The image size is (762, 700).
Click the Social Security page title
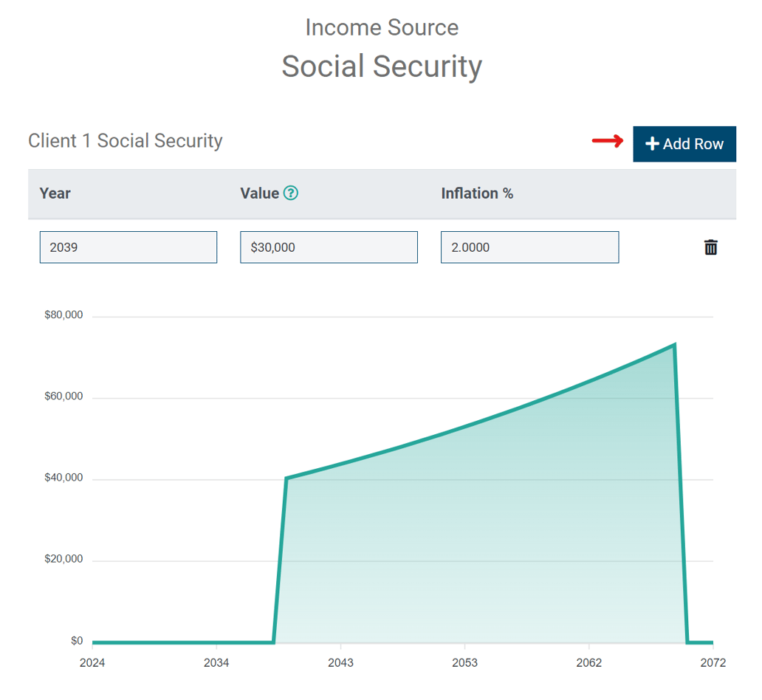382,66
